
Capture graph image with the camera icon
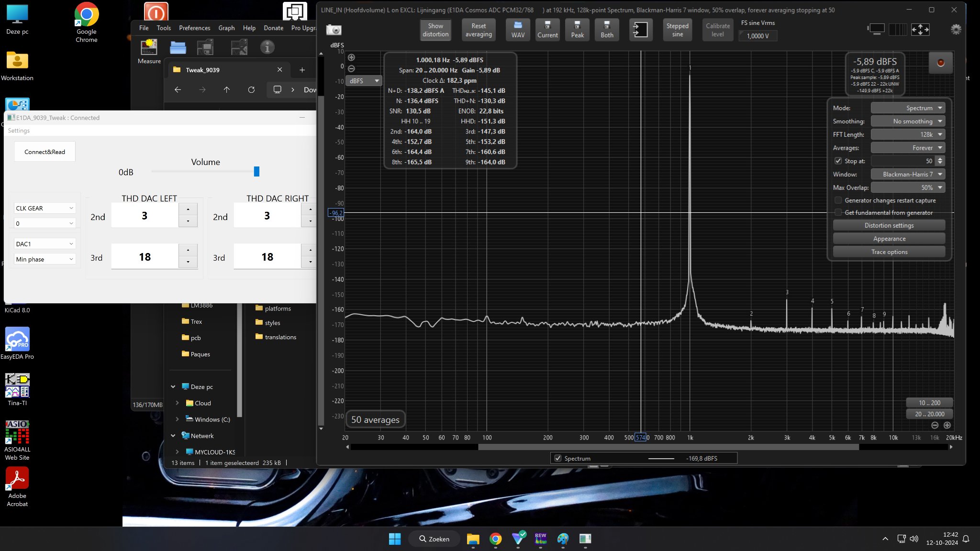[x=334, y=30]
